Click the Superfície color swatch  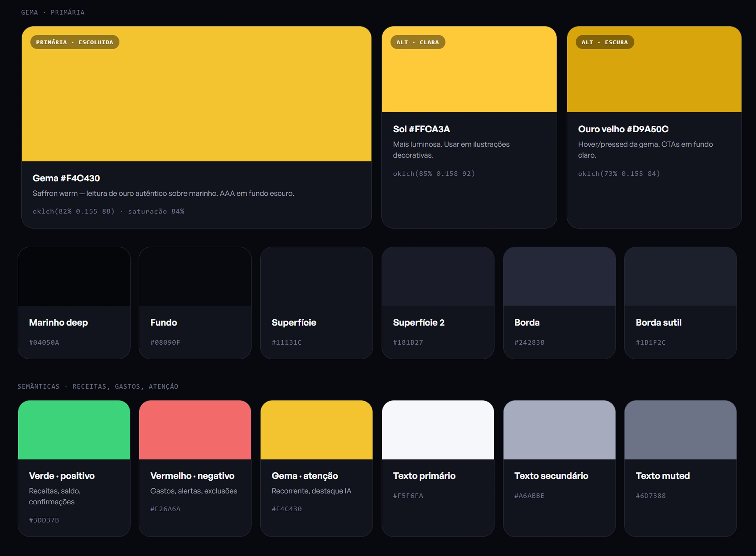pyautogui.click(x=316, y=276)
